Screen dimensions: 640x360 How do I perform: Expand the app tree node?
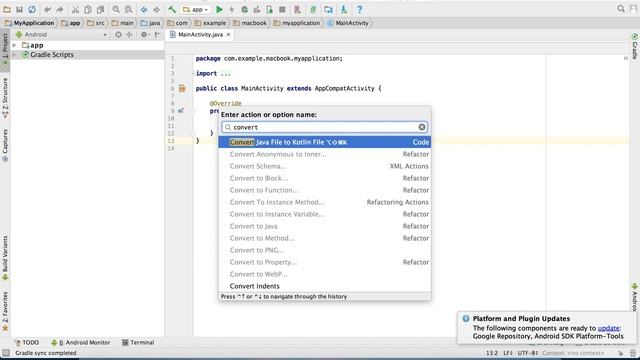tap(15, 45)
